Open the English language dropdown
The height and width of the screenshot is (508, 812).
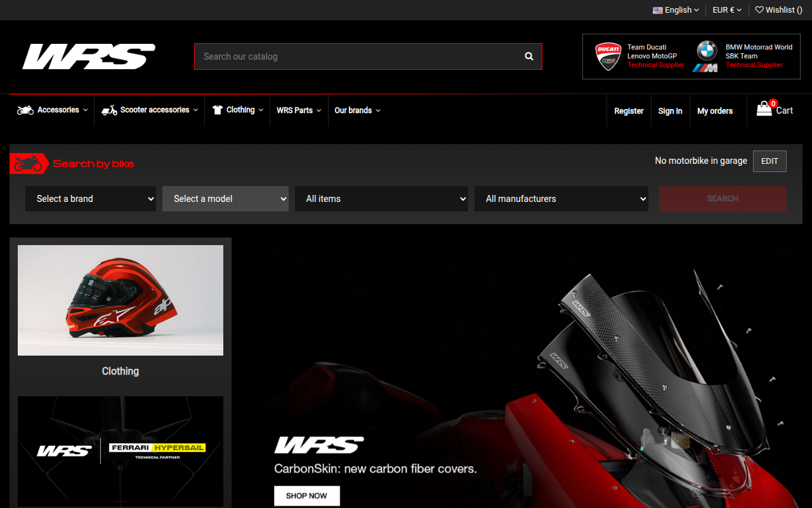(676, 10)
